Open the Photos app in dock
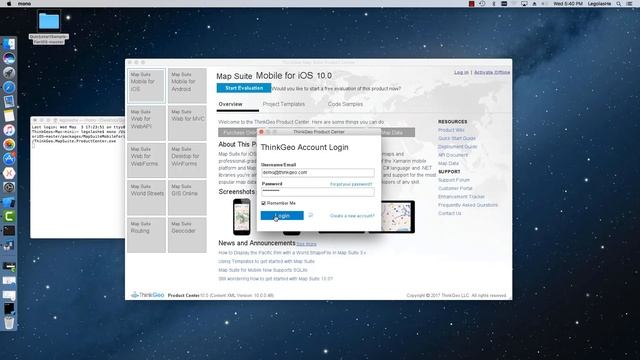This screenshot has height=360, width=640. 9,144
